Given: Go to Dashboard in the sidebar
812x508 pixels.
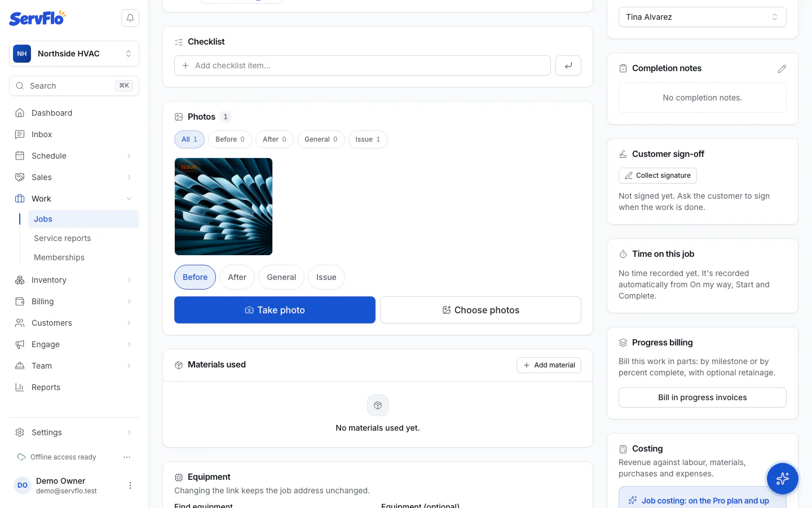Looking at the screenshot, I should coord(74,113).
